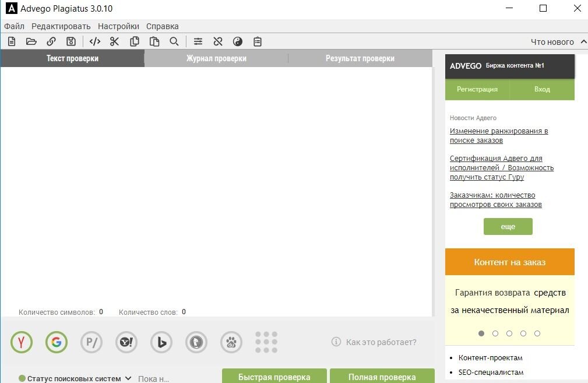The width and height of the screenshot is (588, 383).
Task: Click the Количество символов counter
Action: (61, 312)
